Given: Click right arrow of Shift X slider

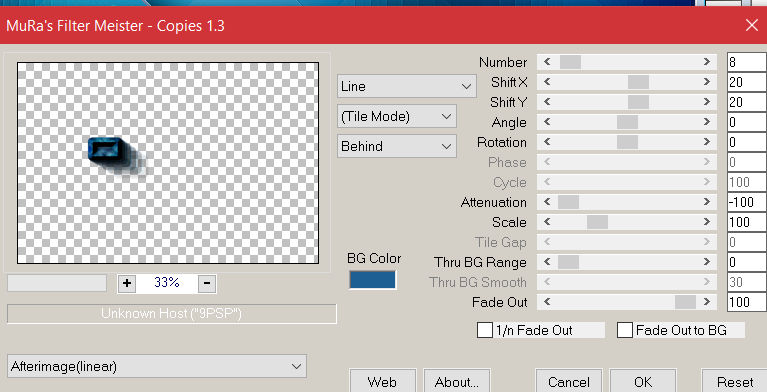Looking at the screenshot, I should coord(707,82).
